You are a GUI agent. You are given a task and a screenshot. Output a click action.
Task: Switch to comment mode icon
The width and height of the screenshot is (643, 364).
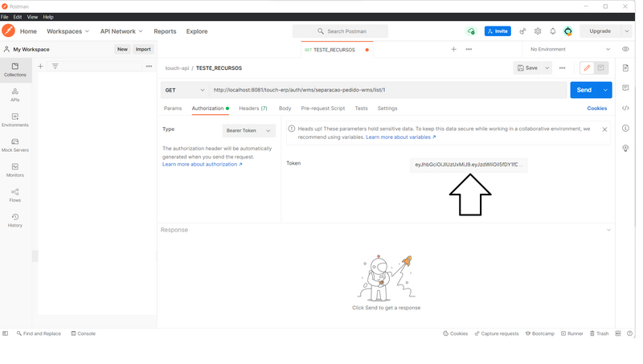[x=600, y=68]
